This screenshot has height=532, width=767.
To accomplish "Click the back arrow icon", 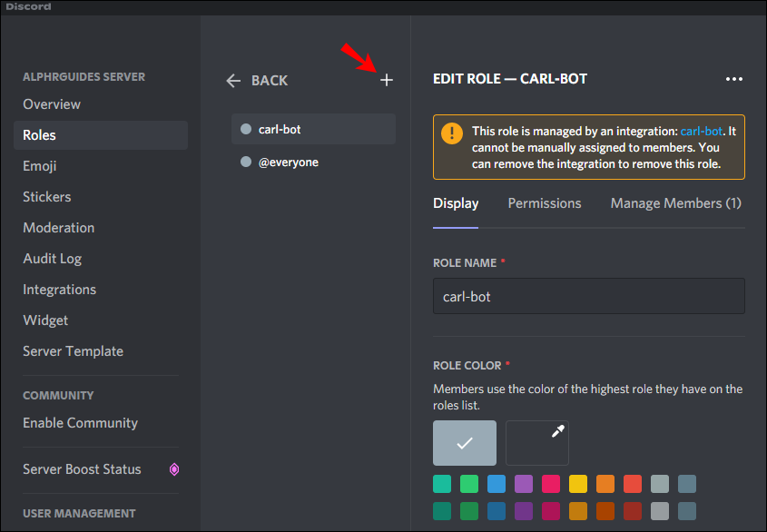I will coord(234,80).
